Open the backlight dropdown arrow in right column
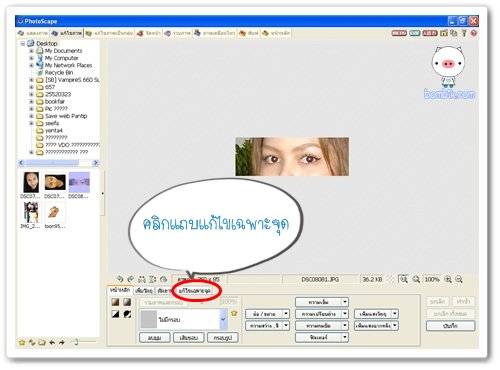500x370 pixels. [x=395, y=326]
